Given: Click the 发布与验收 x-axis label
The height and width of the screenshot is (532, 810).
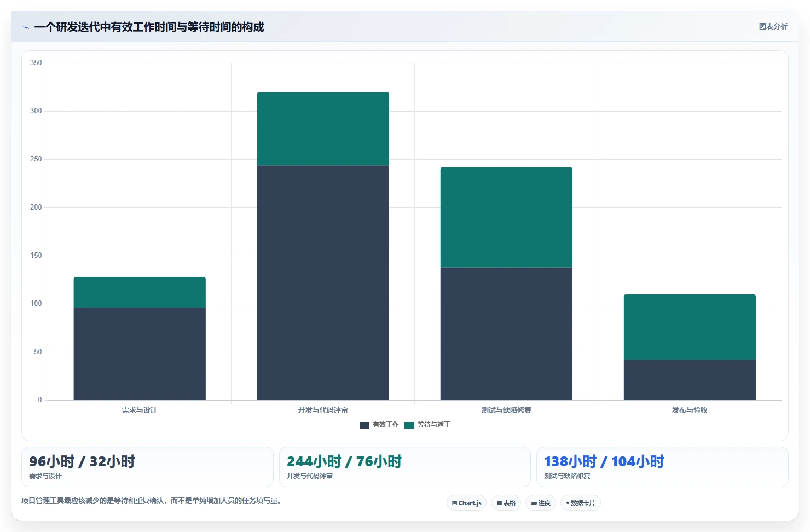Looking at the screenshot, I should coord(690,410).
